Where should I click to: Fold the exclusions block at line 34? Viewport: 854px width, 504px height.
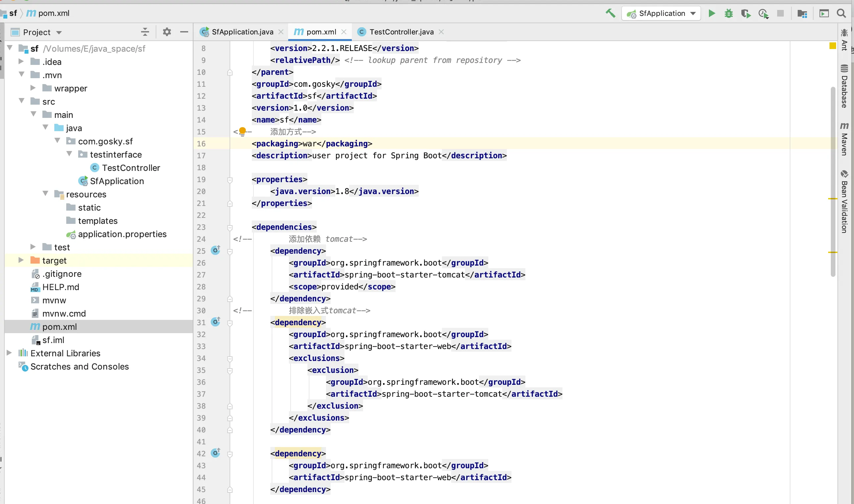point(230,359)
